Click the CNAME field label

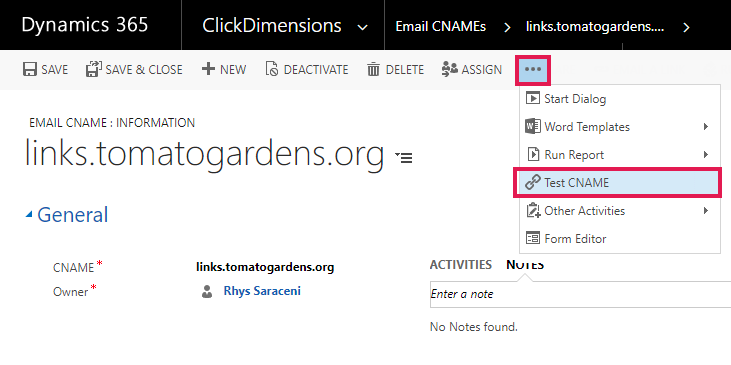point(74,268)
